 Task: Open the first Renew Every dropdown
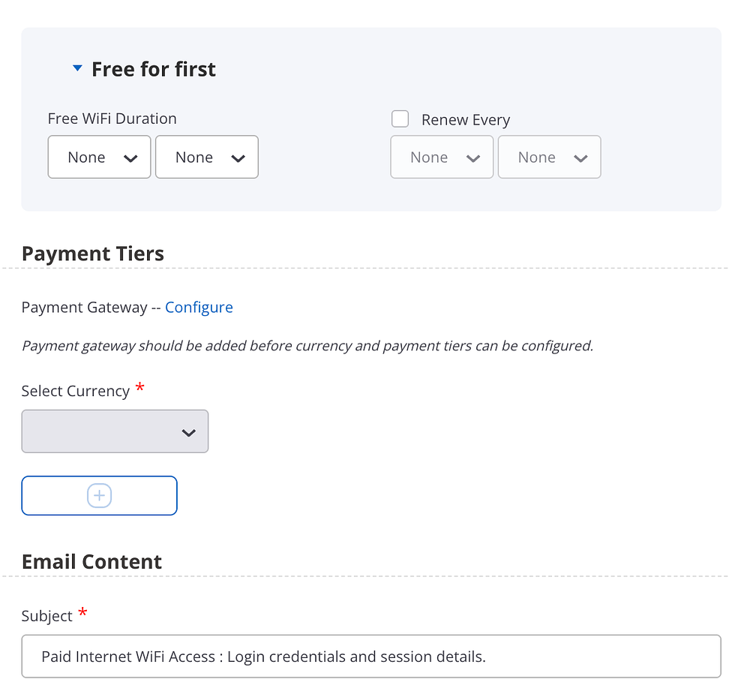tap(442, 158)
